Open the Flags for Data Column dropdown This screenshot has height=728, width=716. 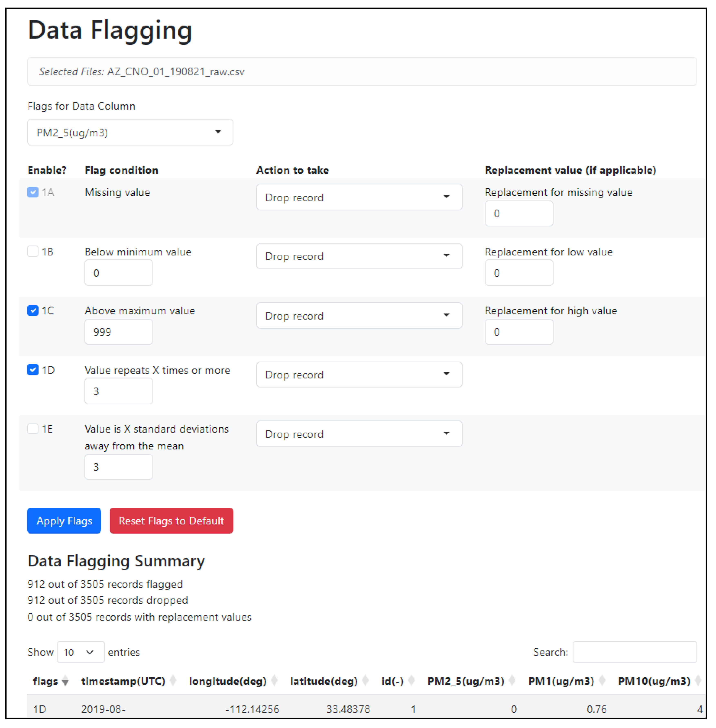pyautogui.click(x=130, y=132)
